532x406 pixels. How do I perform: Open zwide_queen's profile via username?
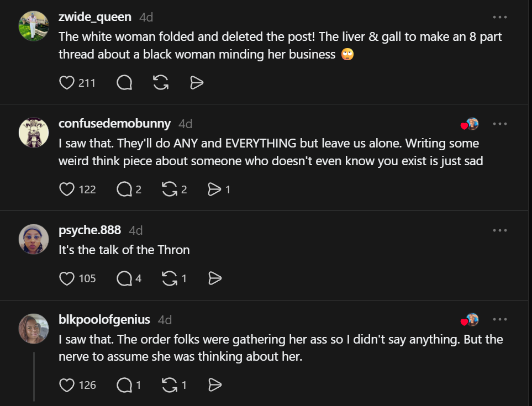(95, 17)
